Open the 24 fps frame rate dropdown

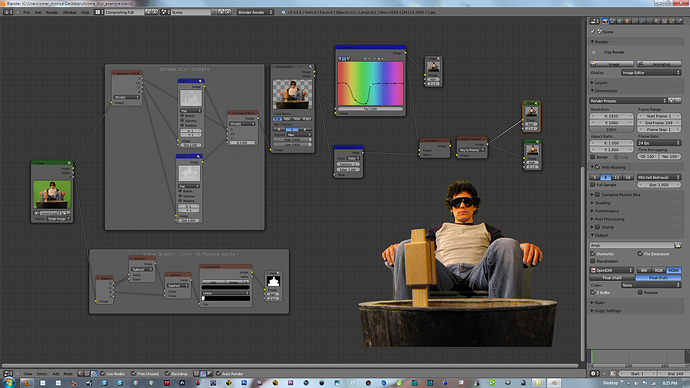coord(659,143)
